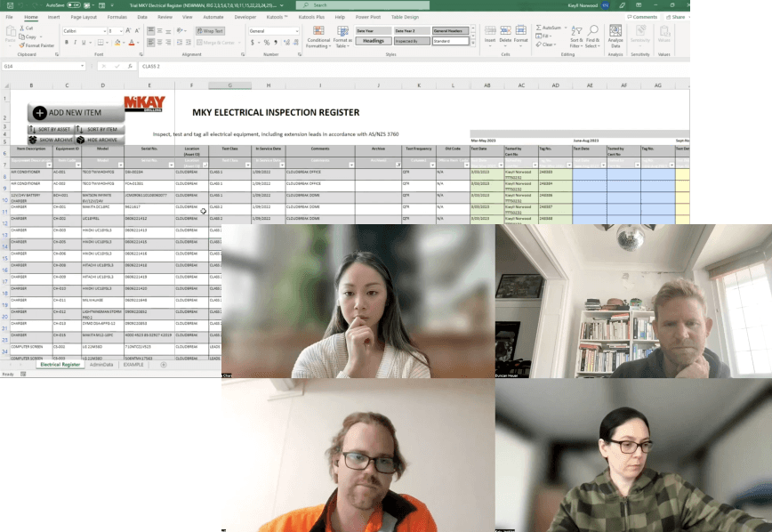Switch to the Formulas tab
Viewport: 772px width, 532px height.
coord(117,17)
